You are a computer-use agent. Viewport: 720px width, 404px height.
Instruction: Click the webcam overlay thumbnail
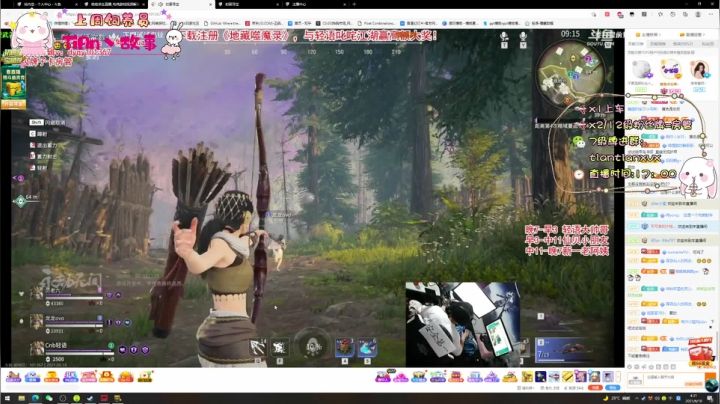[463, 324]
